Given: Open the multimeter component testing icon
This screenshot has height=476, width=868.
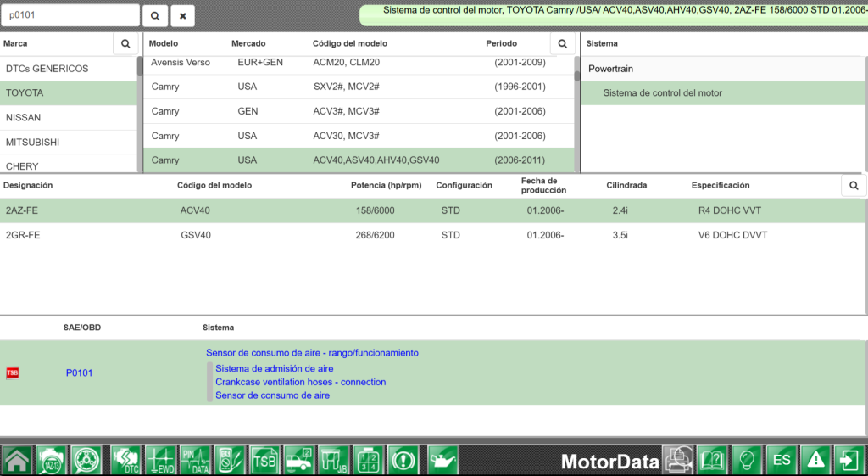Looking at the screenshot, I should tap(230, 460).
